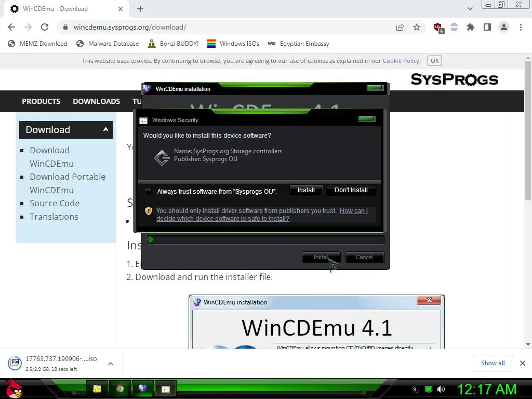The image size is (532, 399).
Task: Go back using browser back arrow
Action: [x=11, y=27]
